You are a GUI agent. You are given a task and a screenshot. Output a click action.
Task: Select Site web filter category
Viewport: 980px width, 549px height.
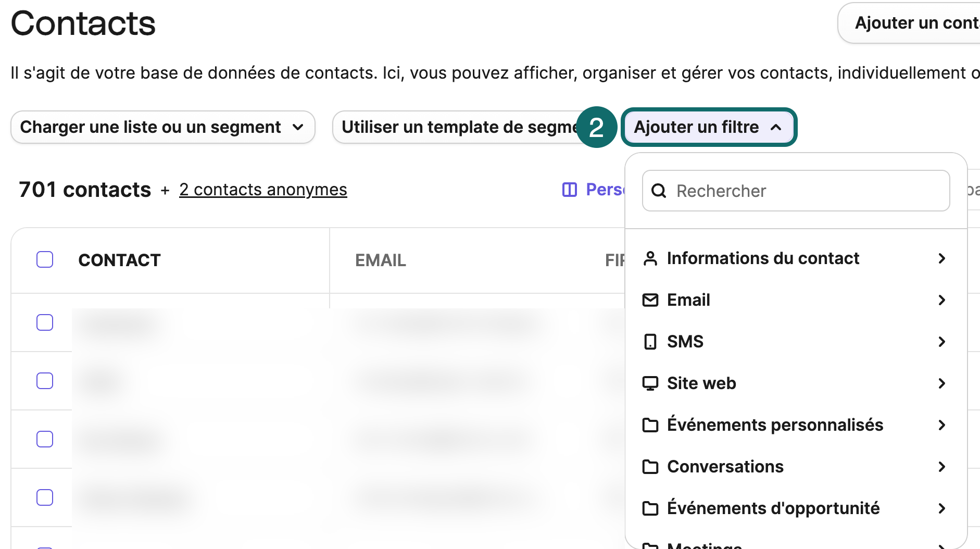796,383
